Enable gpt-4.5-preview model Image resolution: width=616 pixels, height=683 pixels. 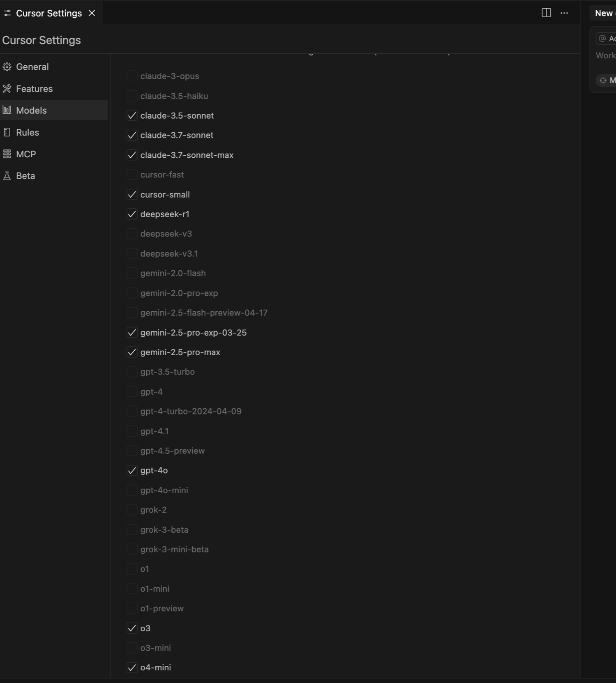tap(132, 451)
